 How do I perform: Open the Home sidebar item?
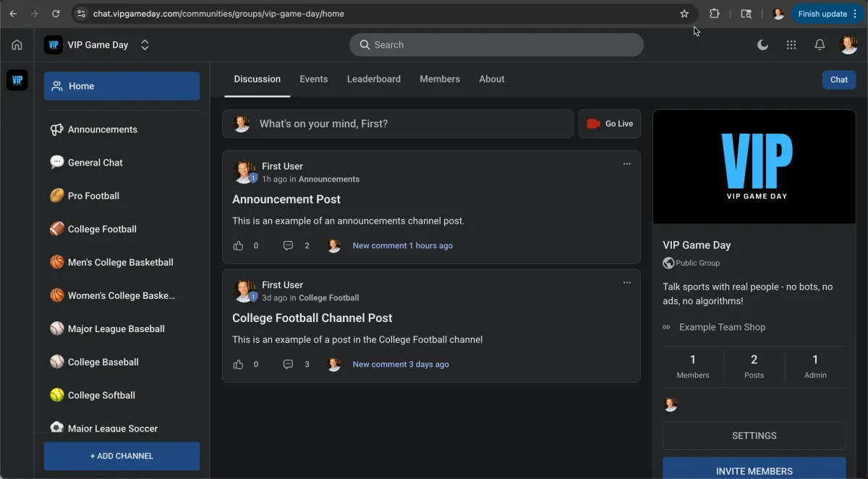pos(122,86)
